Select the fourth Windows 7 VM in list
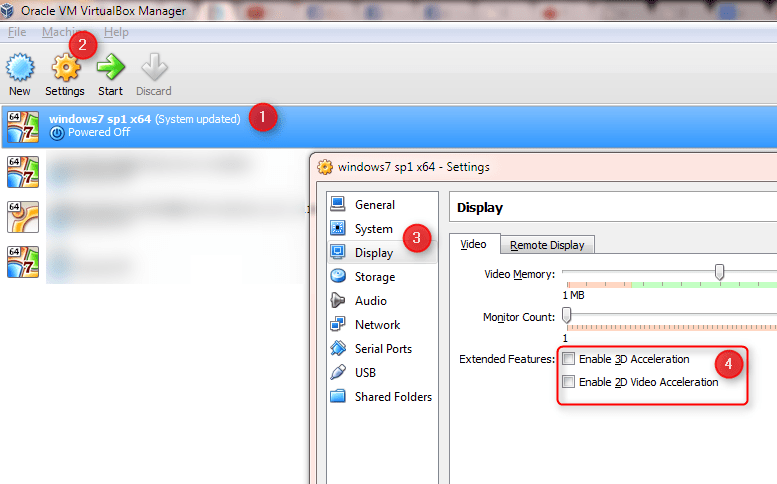This screenshot has width=777, height=484. point(23,262)
